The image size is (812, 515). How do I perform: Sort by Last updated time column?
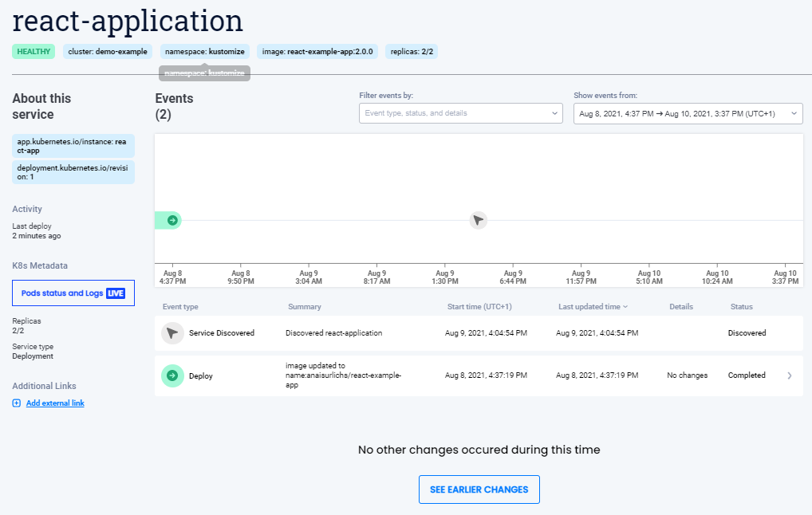tap(593, 307)
